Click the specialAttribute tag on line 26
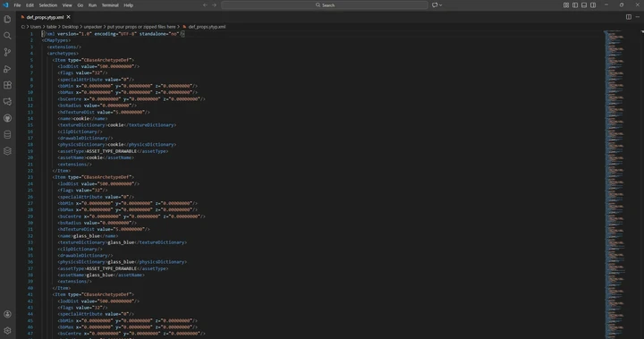 (x=81, y=197)
